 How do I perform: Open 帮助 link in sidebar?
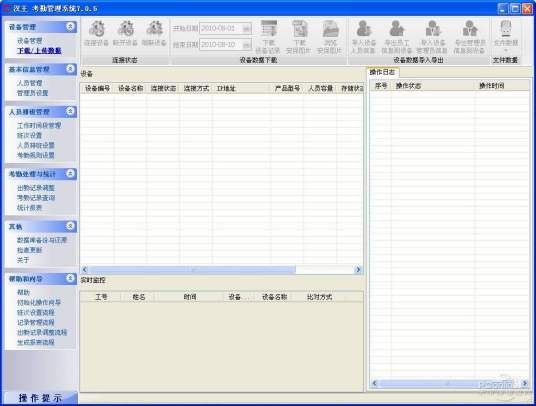pos(24,293)
